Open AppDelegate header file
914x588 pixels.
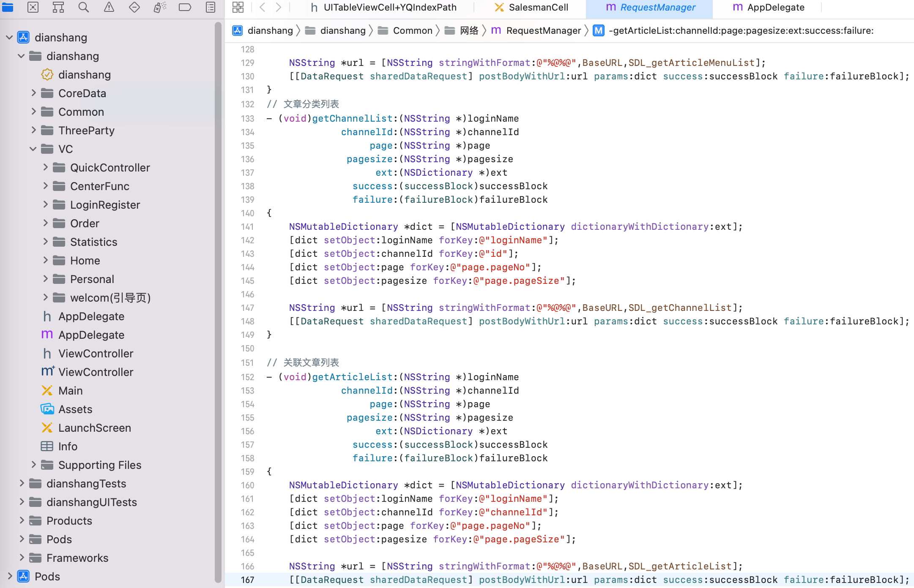coord(91,316)
